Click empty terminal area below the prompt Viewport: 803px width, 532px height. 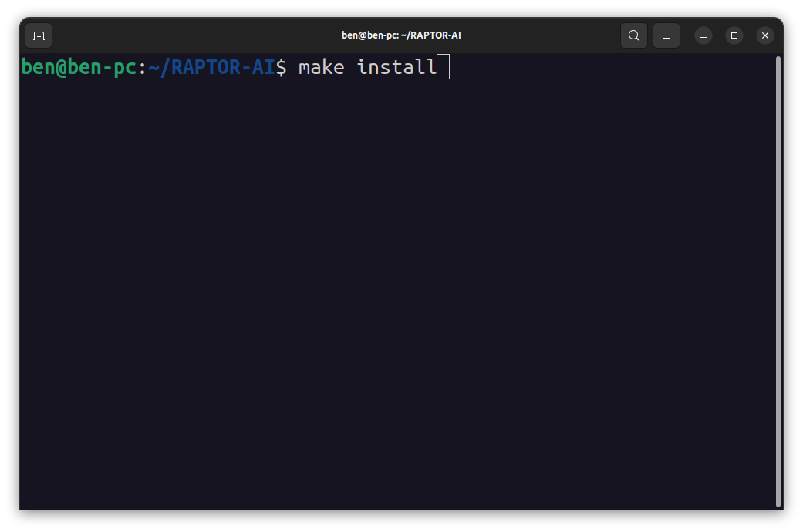pyautogui.click(x=386, y=293)
